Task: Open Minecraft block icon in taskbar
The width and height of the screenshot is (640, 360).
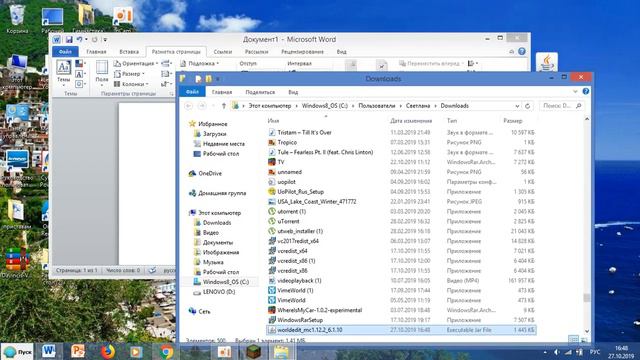Action: [253, 351]
